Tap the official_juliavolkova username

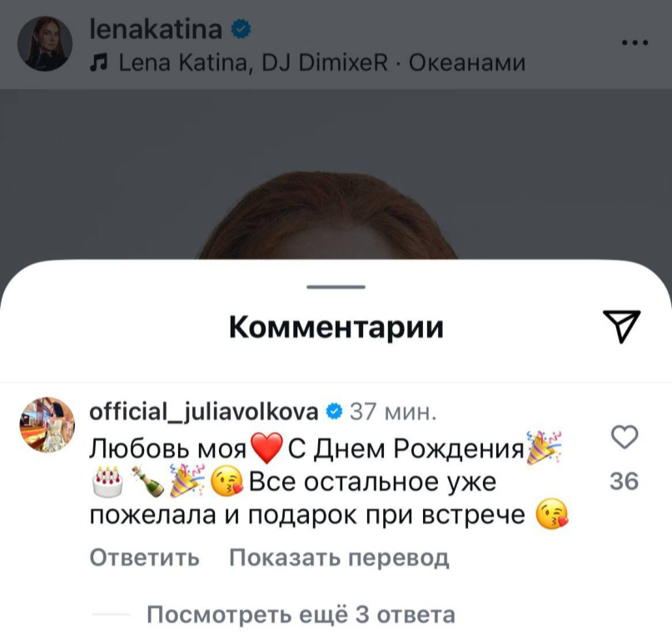click(x=203, y=412)
